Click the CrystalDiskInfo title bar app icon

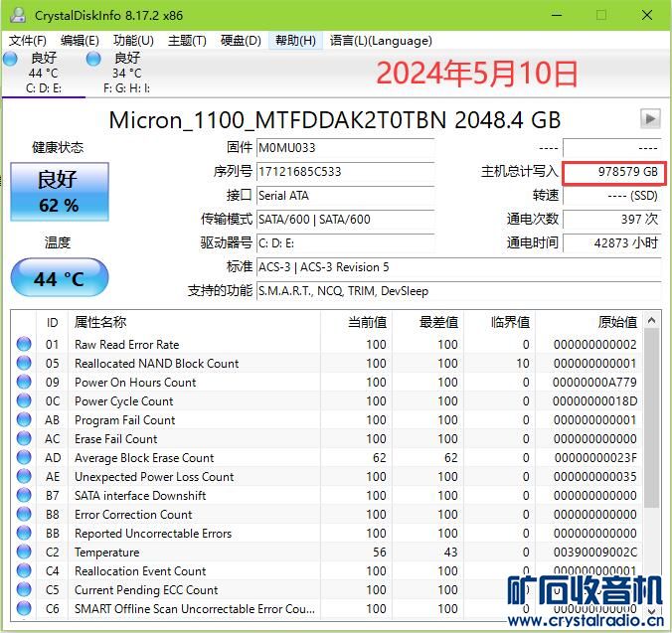(18, 15)
